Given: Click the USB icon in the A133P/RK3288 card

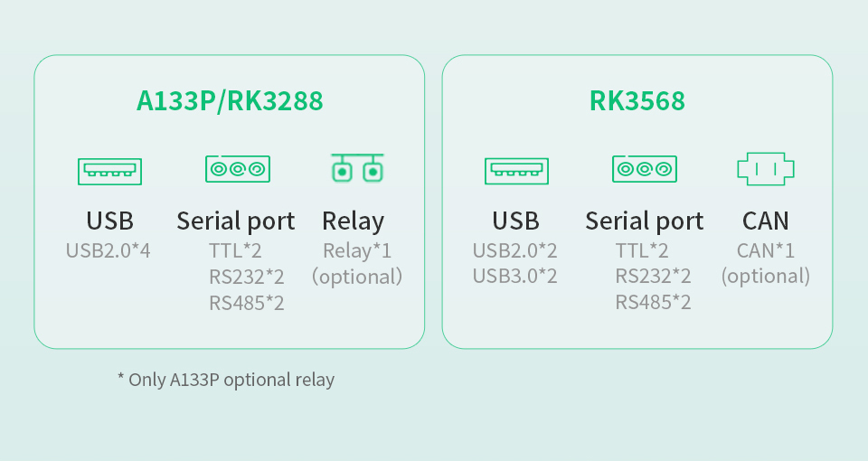Looking at the screenshot, I should (x=109, y=170).
